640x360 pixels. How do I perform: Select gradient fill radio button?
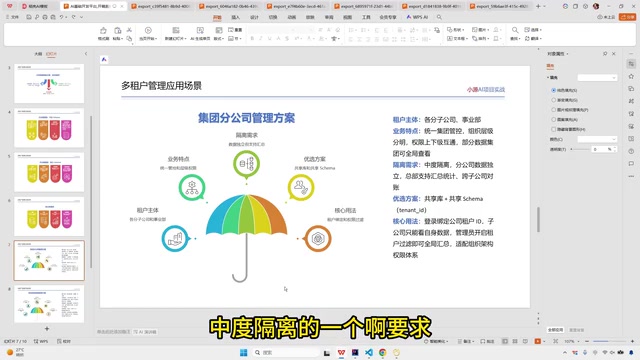point(553,100)
